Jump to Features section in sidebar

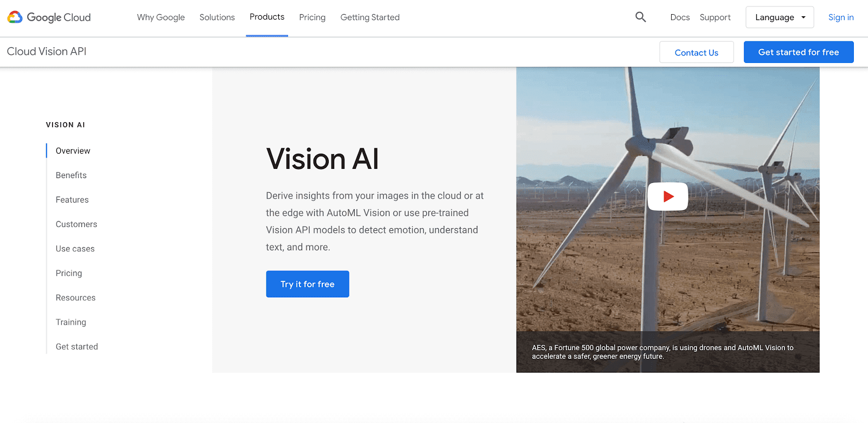click(x=72, y=200)
